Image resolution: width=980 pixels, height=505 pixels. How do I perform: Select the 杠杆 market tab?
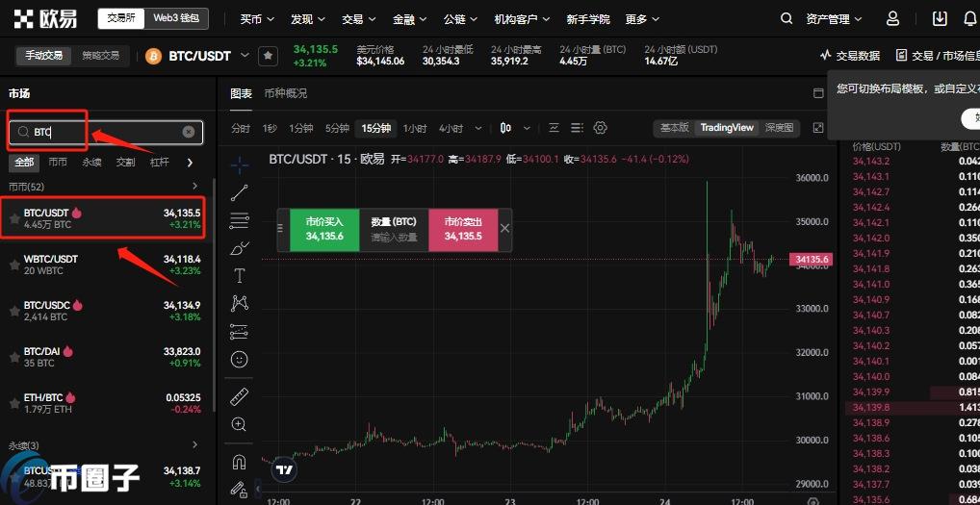(x=160, y=163)
